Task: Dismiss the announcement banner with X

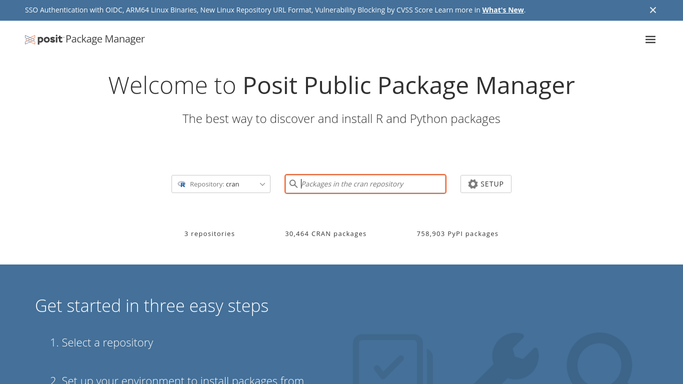Action: (653, 10)
